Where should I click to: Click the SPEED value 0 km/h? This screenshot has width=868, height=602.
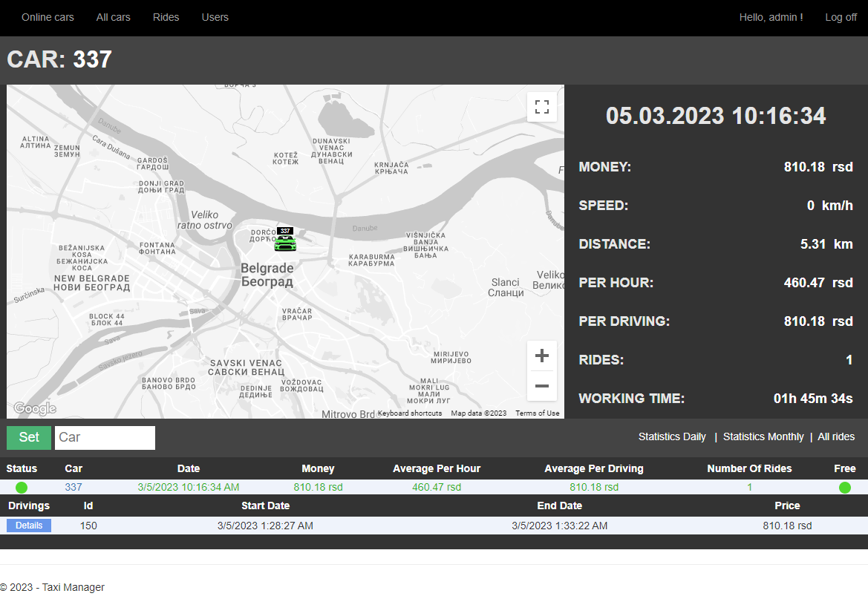pos(830,206)
